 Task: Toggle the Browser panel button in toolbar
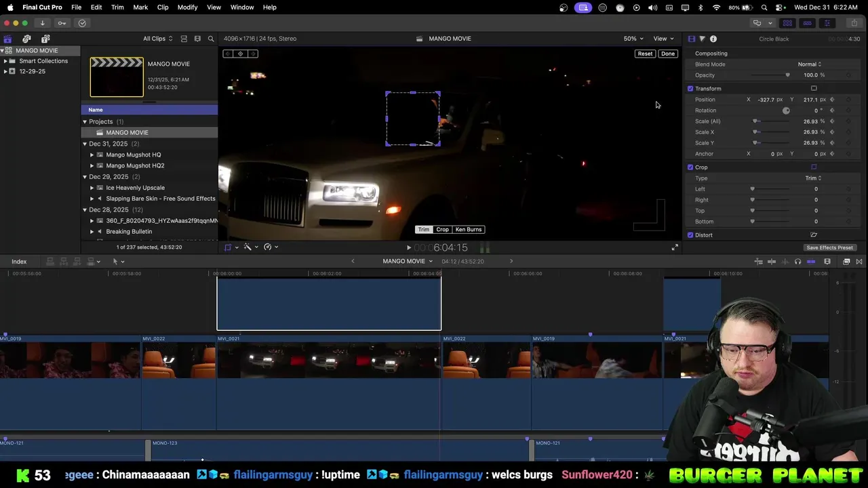click(x=787, y=23)
